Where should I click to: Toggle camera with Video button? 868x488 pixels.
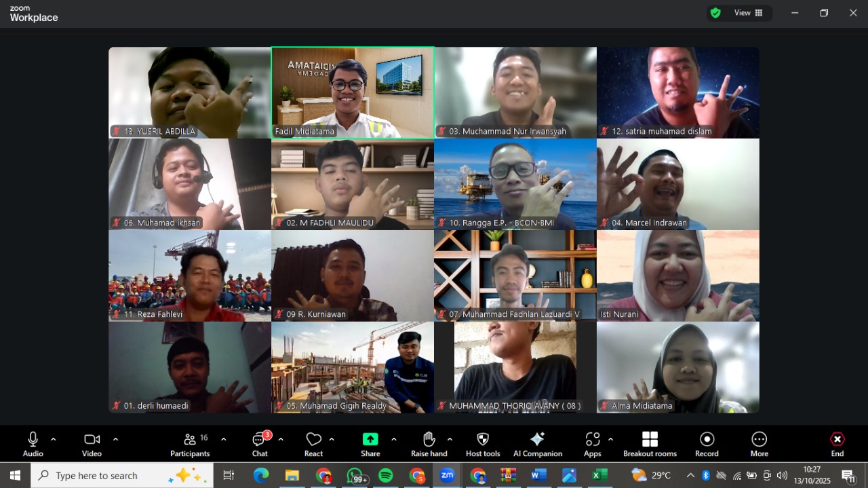pyautogui.click(x=92, y=444)
